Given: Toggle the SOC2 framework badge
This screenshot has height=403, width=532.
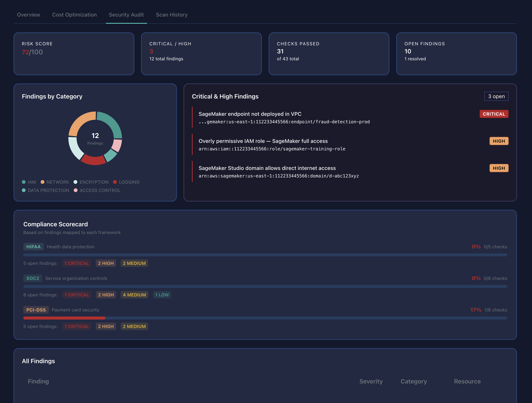Looking at the screenshot, I should pos(33,278).
